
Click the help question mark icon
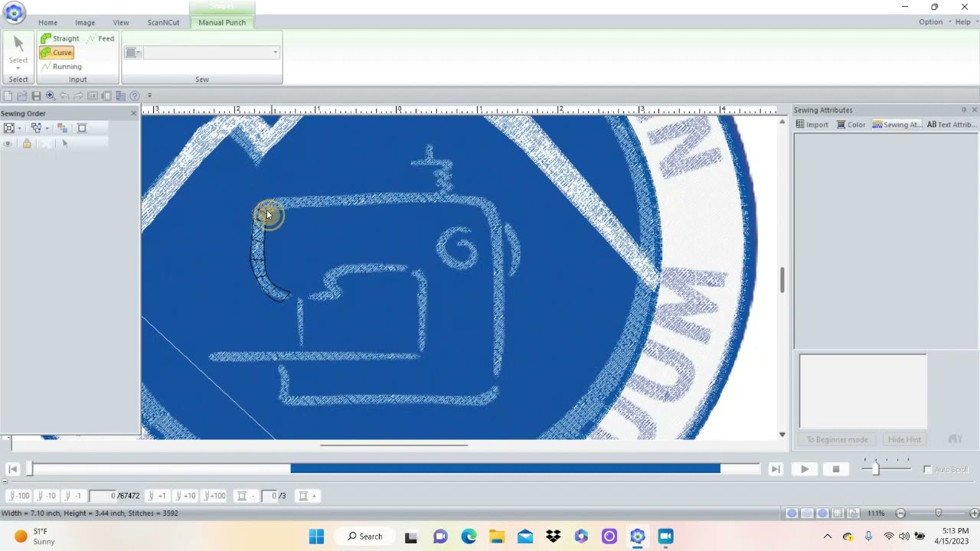point(135,96)
